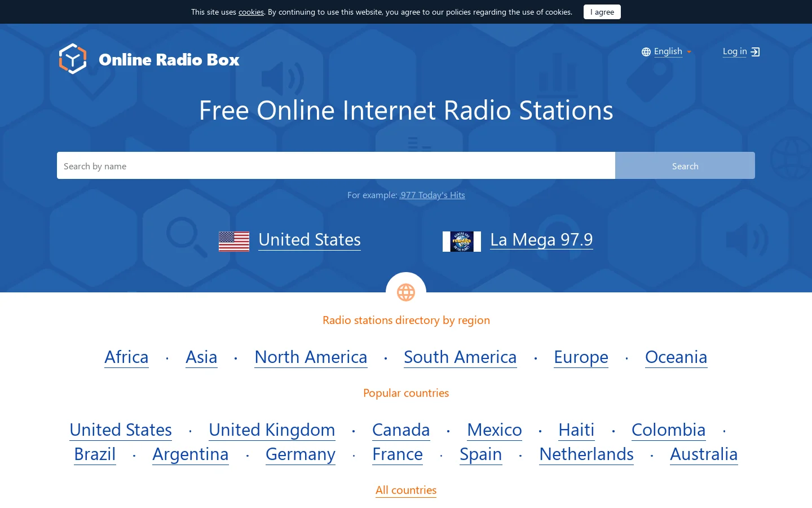
Task: Click the Radio stations directory by region heading
Action: pyautogui.click(x=406, y=320)
